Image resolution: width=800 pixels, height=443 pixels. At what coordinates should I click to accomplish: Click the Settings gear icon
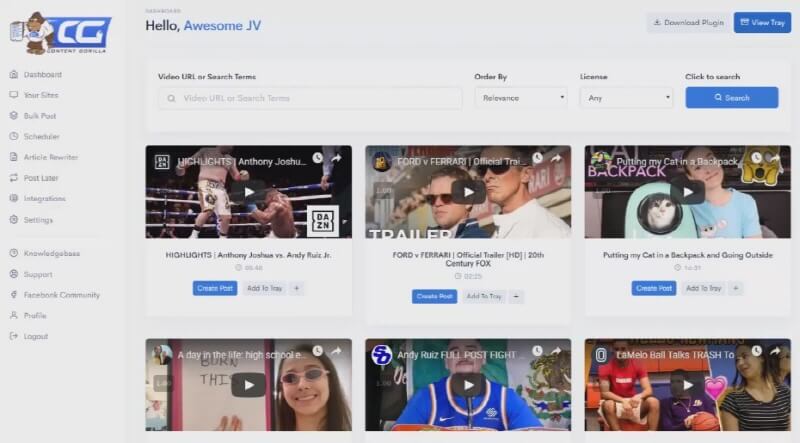(x=14, y=219)
